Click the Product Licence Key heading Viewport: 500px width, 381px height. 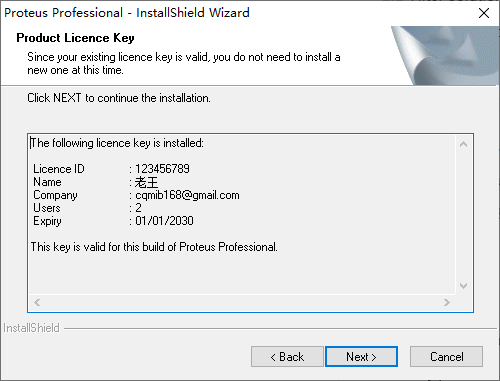point(75,38)
